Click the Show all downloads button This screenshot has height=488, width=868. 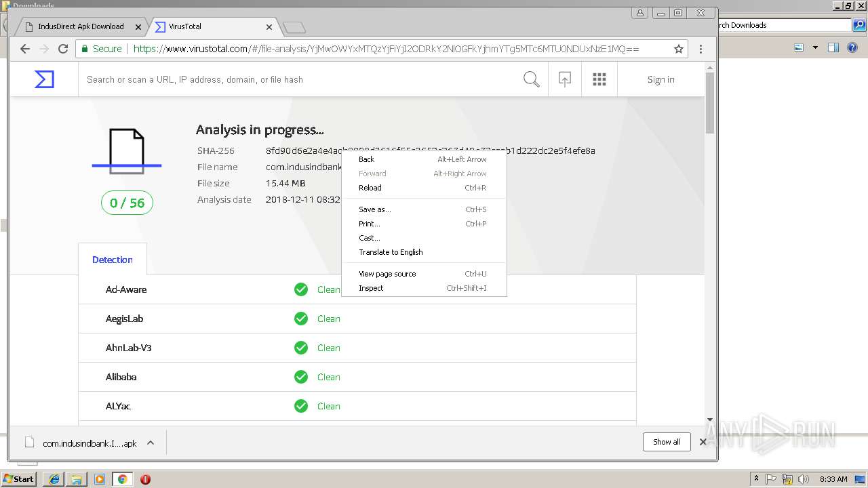(667, 442)
